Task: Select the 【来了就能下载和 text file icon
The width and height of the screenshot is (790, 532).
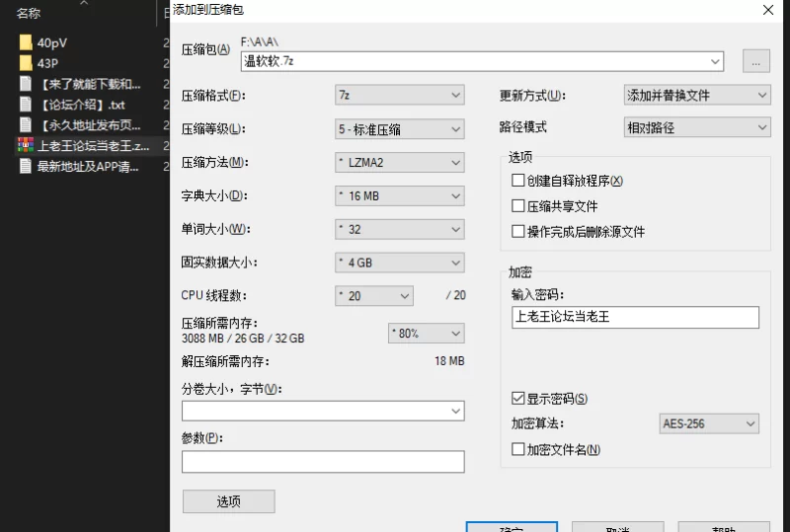Action: click(x=26, y=84)
